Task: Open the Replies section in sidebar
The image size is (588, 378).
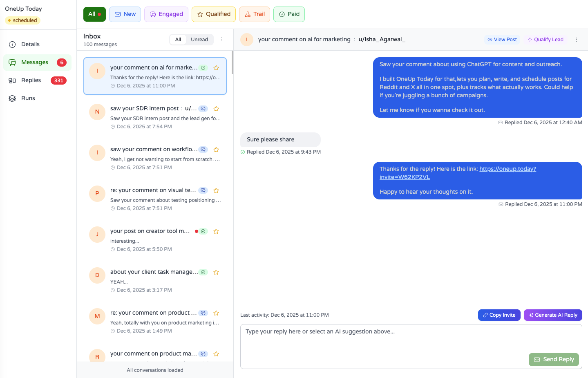Action: click(32, 80)
